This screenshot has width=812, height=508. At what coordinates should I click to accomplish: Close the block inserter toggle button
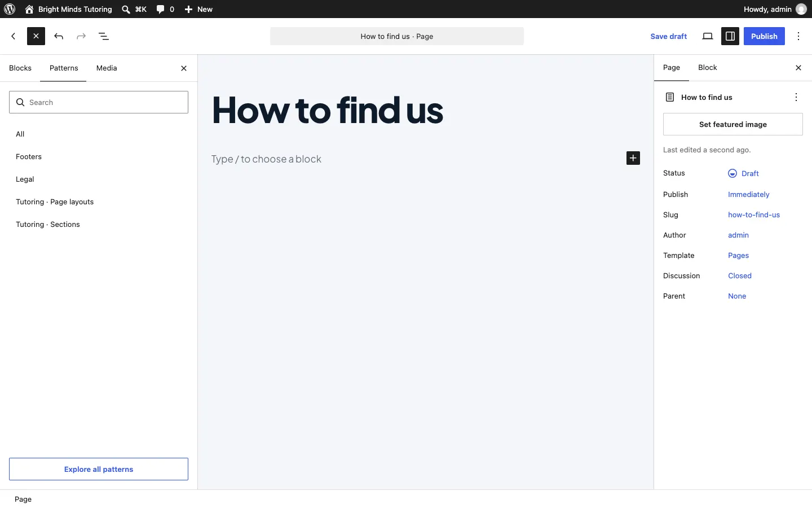(36, 36)
